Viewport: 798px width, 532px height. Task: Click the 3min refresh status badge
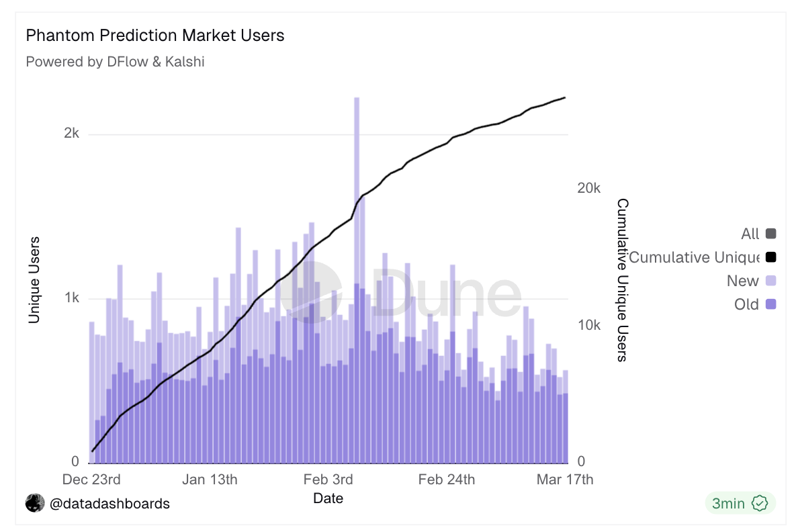click(740, 503)
